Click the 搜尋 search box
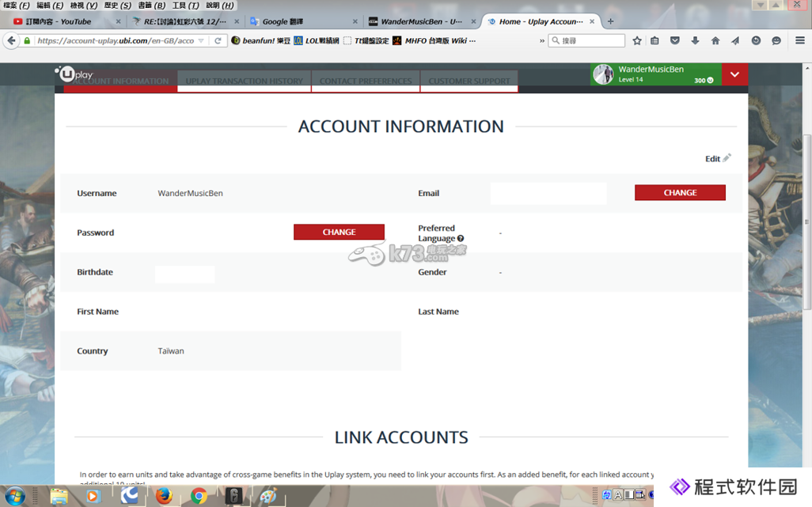This screenshot has height=507, width=812. pyautogui.click(x=586, y=40)
